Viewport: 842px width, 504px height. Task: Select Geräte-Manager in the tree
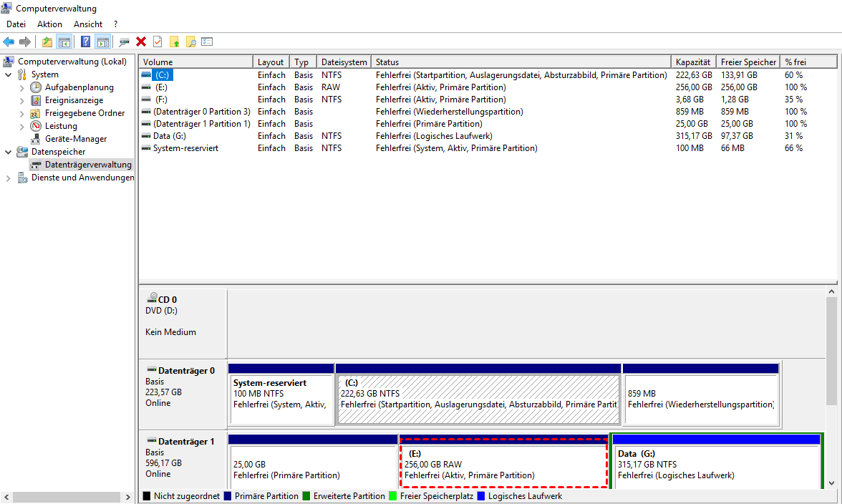tap(76, 139)
